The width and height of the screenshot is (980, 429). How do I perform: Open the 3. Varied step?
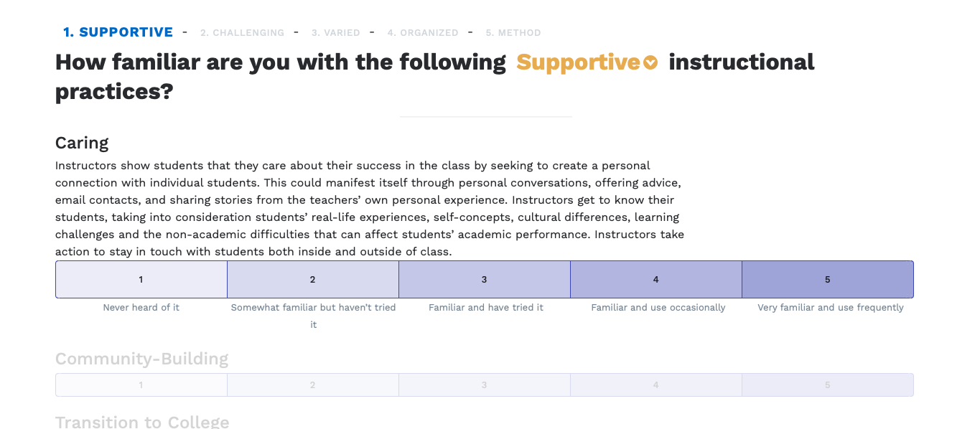(335, 33)
